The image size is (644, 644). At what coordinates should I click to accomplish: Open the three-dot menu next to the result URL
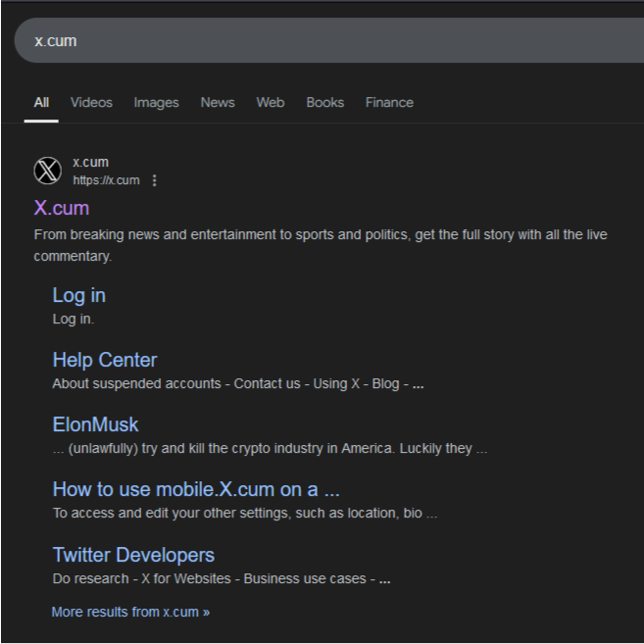(x=155, y=180)
